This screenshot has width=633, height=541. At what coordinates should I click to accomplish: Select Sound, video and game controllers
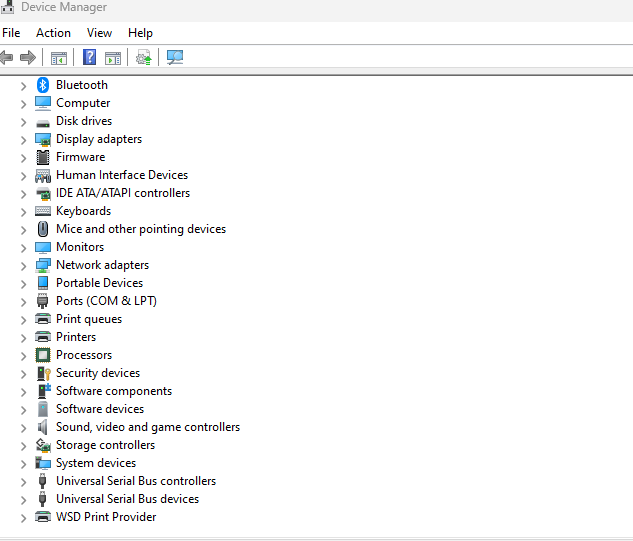click(x=147, y=427)
